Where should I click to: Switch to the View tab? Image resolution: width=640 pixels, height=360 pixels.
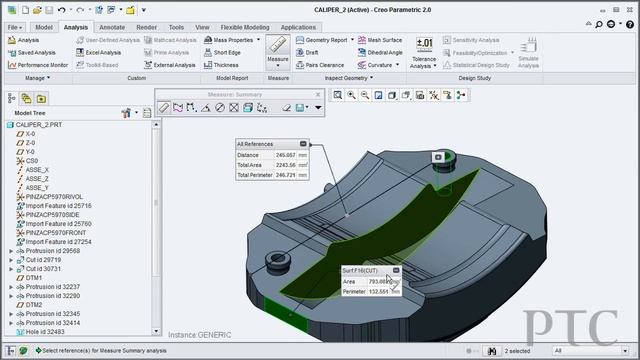tap(202, 27)
